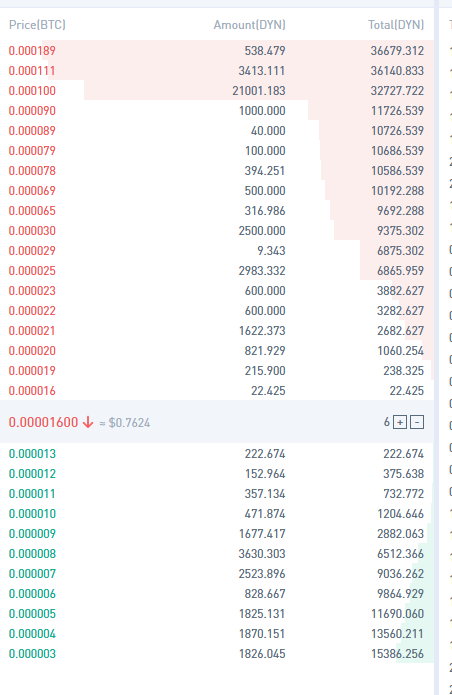
Task: Click the last price 0.00001600
Action: click(43, 422)
